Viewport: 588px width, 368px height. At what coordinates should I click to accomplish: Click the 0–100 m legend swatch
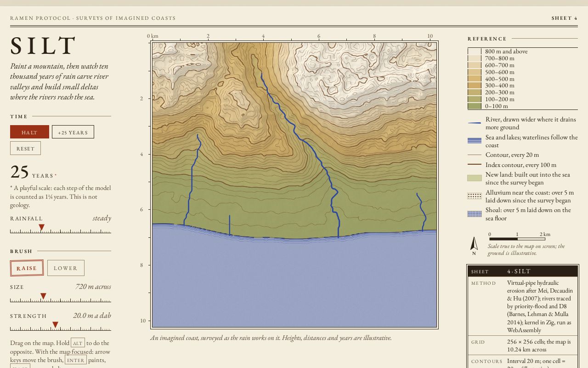coord(475,106)
